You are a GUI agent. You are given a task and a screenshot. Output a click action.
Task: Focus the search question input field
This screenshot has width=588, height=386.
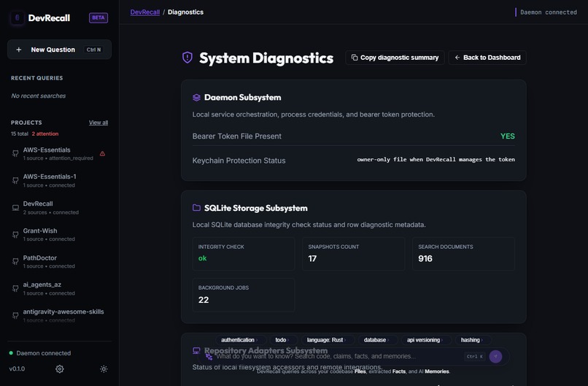[338, 356]
